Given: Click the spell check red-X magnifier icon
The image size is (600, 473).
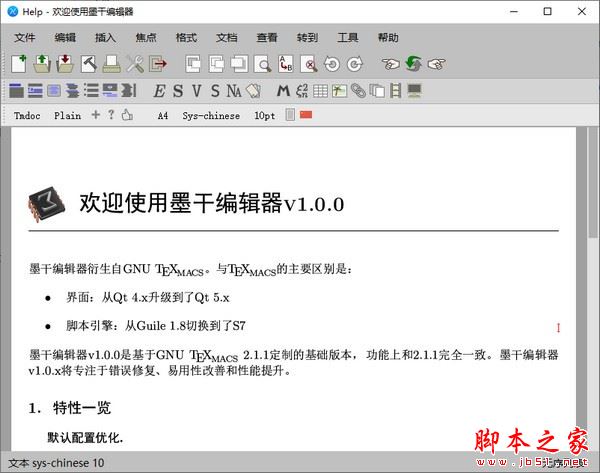Looking at the screenshot, I should click(x=309, y=64).
